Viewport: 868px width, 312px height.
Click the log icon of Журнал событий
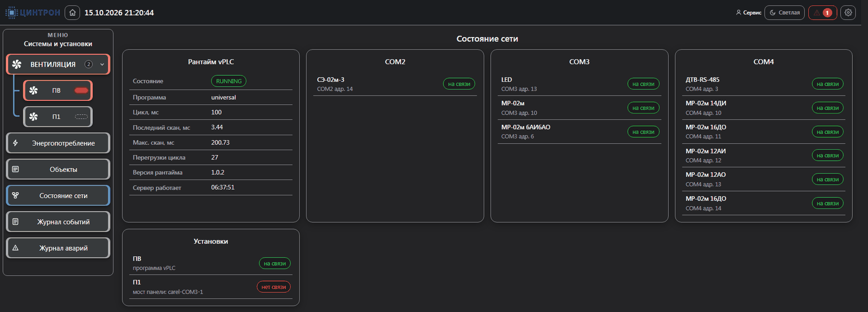pos(15,221)
